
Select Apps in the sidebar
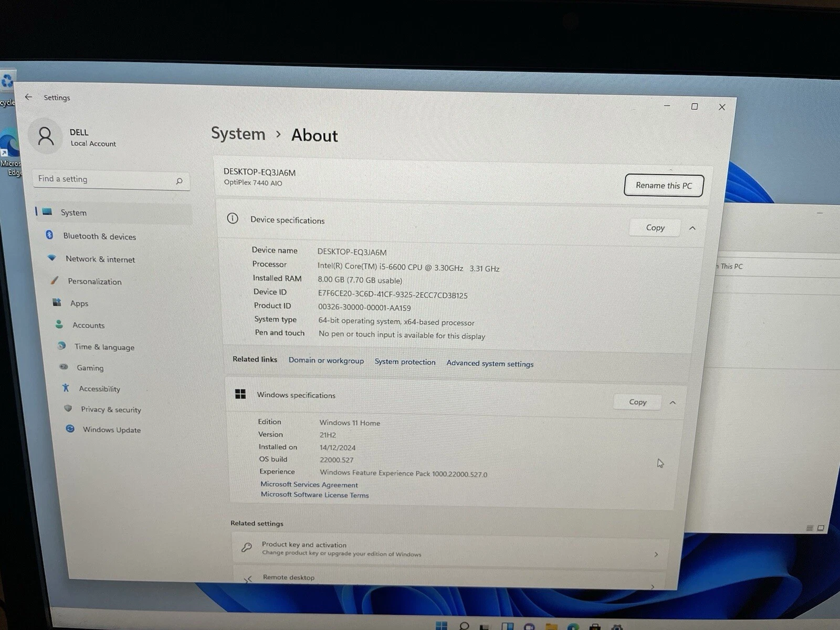point(79,303)
